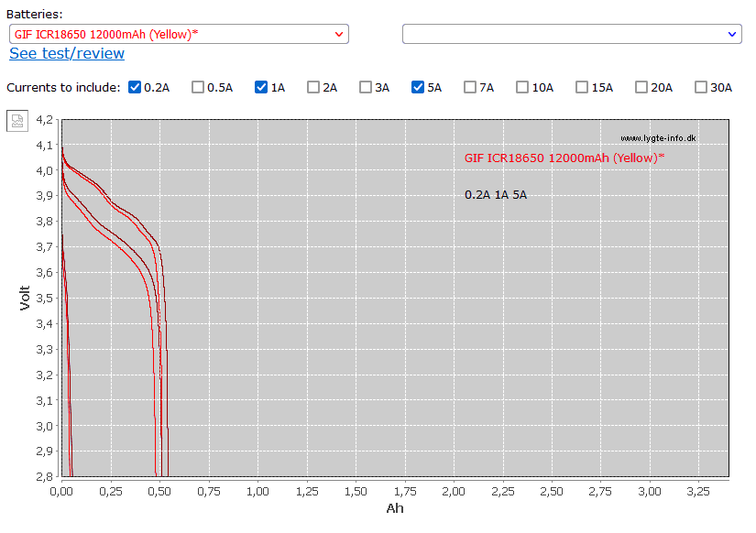Uncheck the 5A current checkbox
This screenshot has width=756, height=533.
coord(418,87)
